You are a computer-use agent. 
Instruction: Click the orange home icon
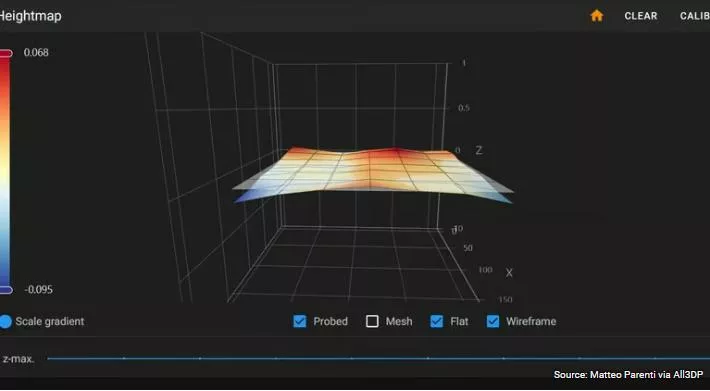[597, 16]
